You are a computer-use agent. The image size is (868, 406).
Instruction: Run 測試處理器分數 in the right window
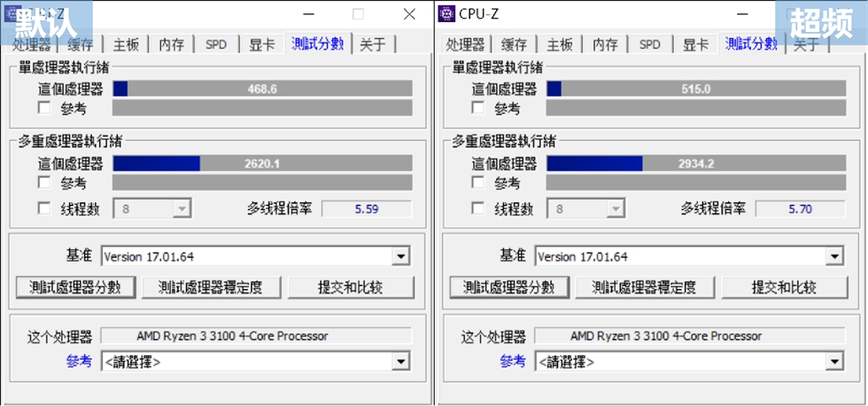pyautogui.click(x=509, y=287)
